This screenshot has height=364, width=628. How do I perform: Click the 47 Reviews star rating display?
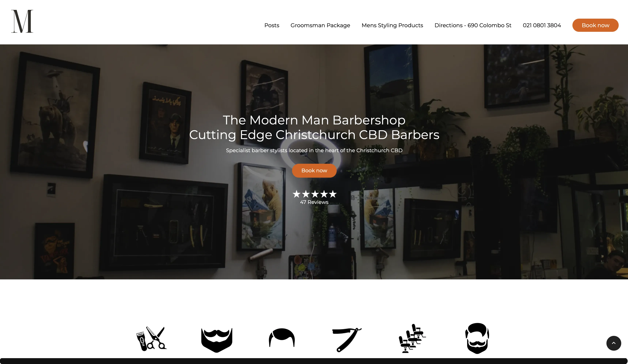(x=314, y=197)
